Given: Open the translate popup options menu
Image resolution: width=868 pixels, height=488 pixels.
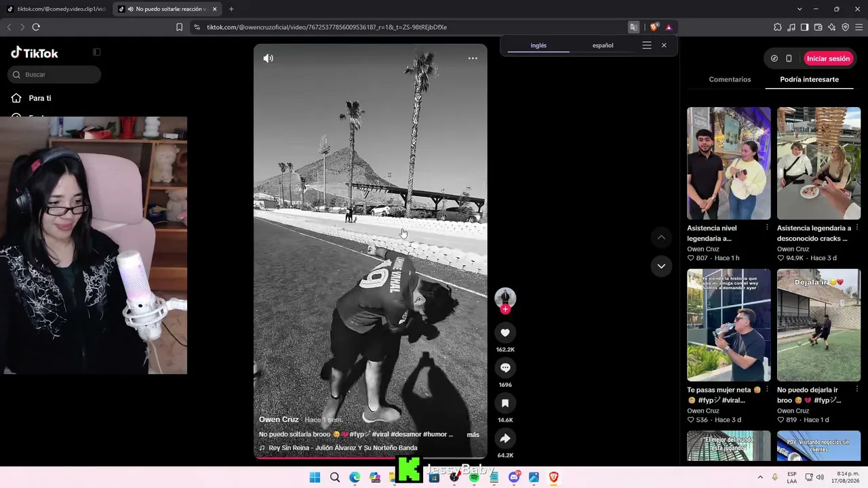Looking at the screenshot, I should tap(647, 45).
